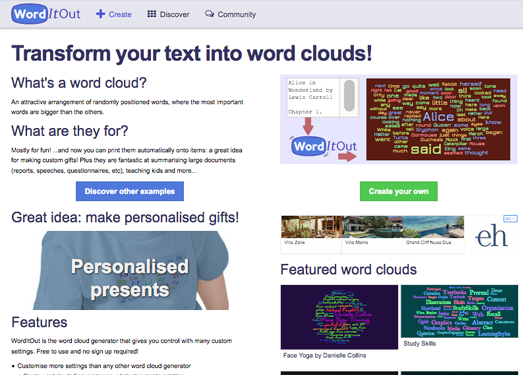
Task: Click the Great idea: make personalised gifts heading
Action: (x=125, y=217)
